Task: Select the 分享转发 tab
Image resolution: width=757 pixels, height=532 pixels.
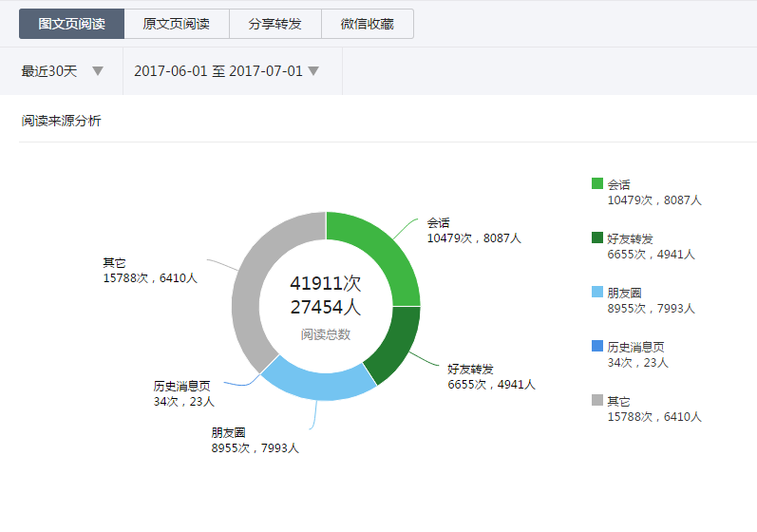Action: (275, 24)
